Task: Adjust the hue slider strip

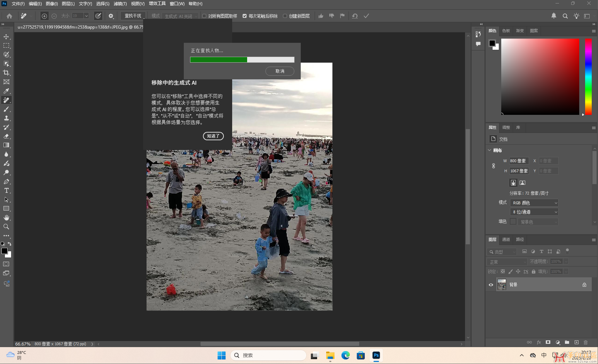Action: [588, 77]
